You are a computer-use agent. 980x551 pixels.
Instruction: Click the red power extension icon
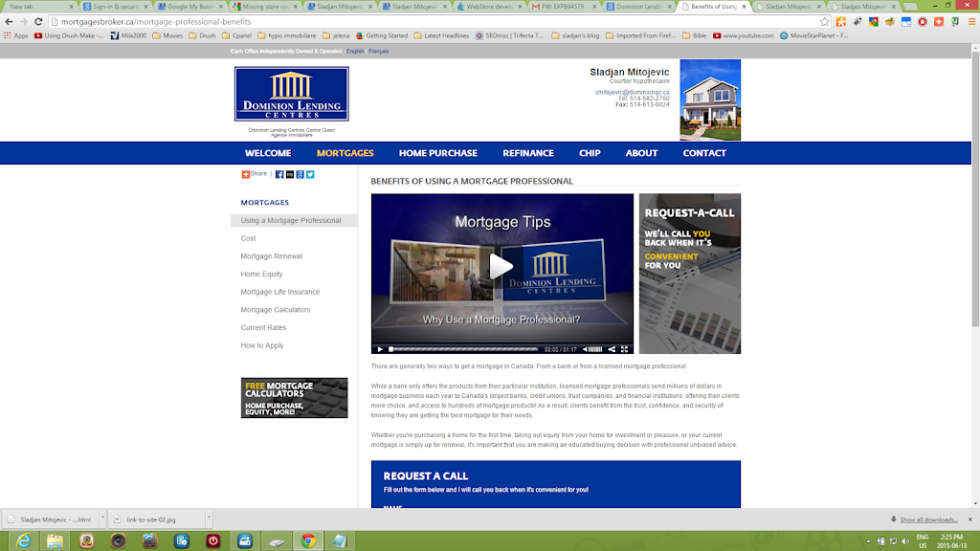923,21
